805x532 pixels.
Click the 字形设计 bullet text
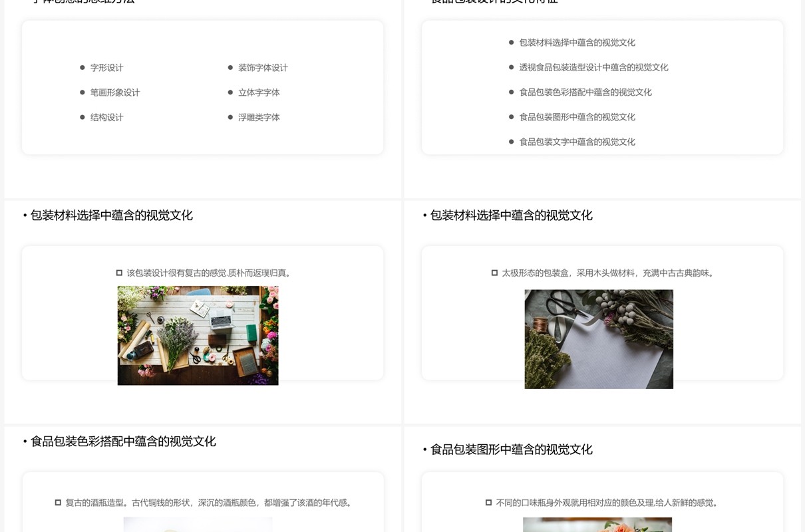[106, 68]
